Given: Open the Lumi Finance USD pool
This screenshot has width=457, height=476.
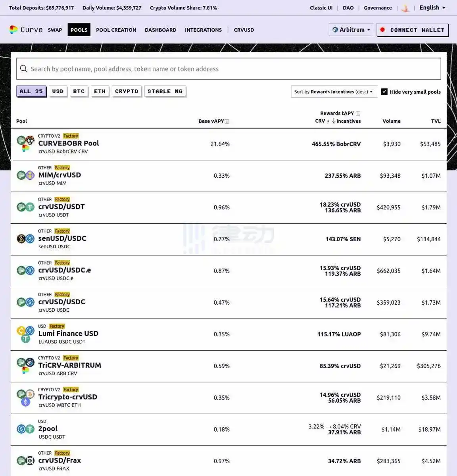Looking at the screenshot, I should tap(68, 334).
